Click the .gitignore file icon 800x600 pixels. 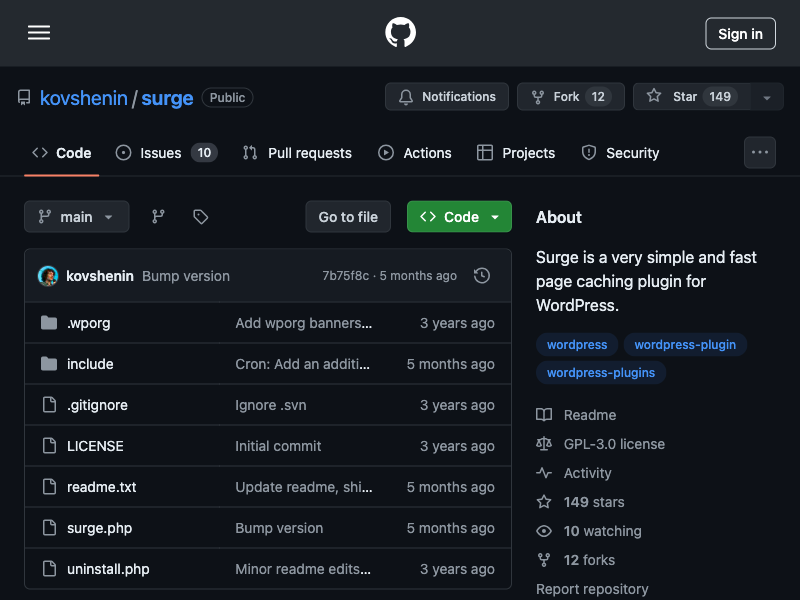pyautogui.click(x=49, y=405)
